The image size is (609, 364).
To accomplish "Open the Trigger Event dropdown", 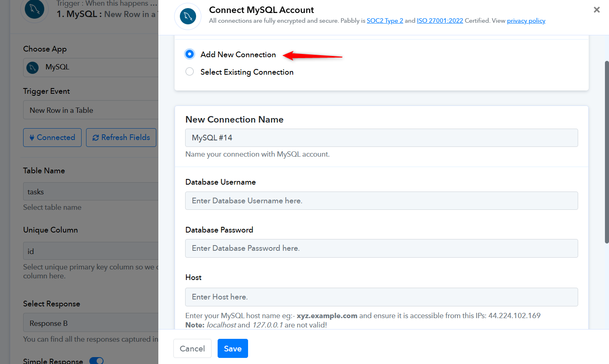I will 91,110.
